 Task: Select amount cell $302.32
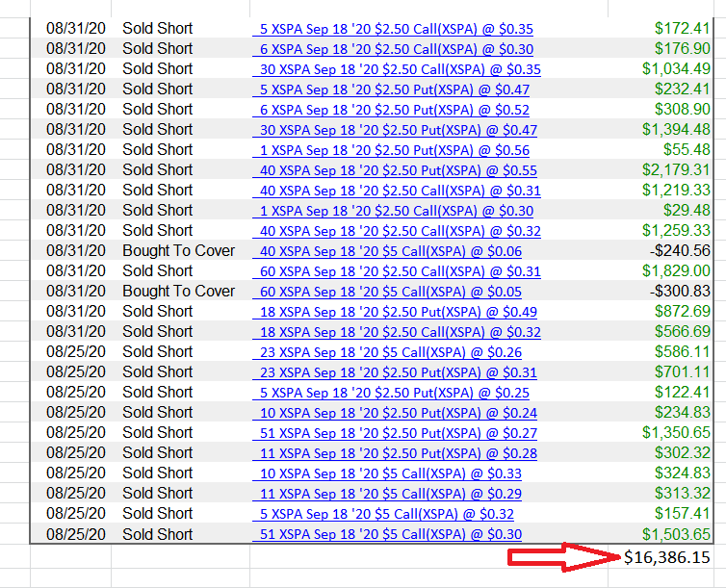(682, 452)
